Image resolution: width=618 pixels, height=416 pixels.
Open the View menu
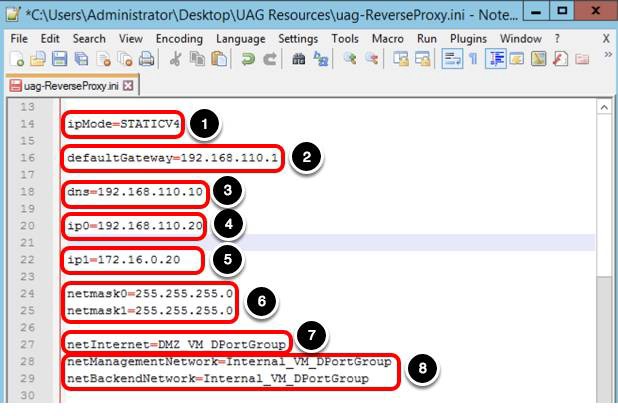[x=131, y=39]
